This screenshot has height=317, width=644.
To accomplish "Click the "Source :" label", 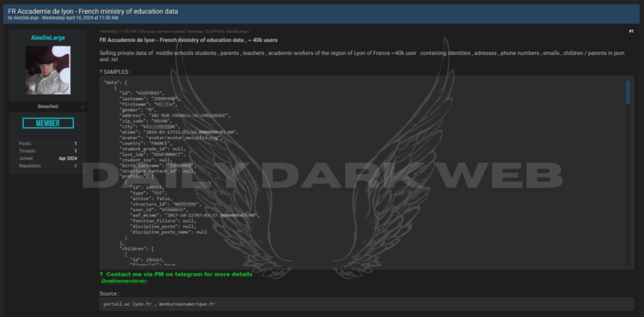I will tap(109, 294).
